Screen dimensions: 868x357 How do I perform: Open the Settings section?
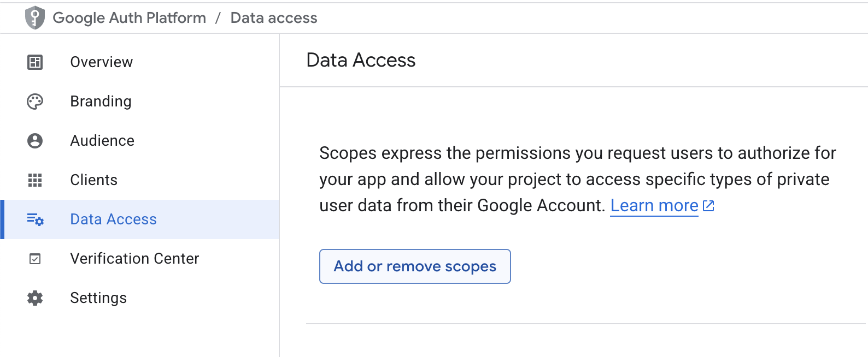pyautogui.click(x=98, y=297)
